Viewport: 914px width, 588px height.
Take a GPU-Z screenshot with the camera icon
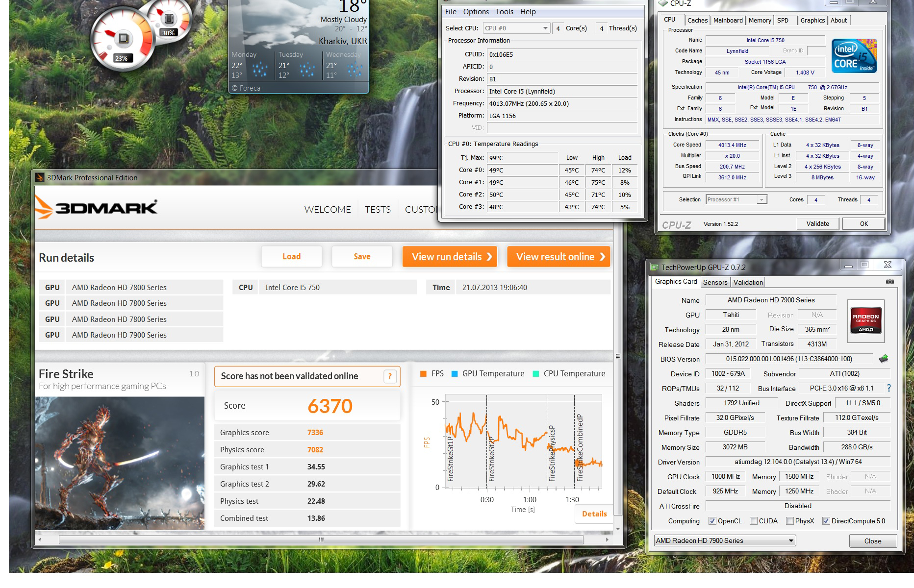[890, 282]
